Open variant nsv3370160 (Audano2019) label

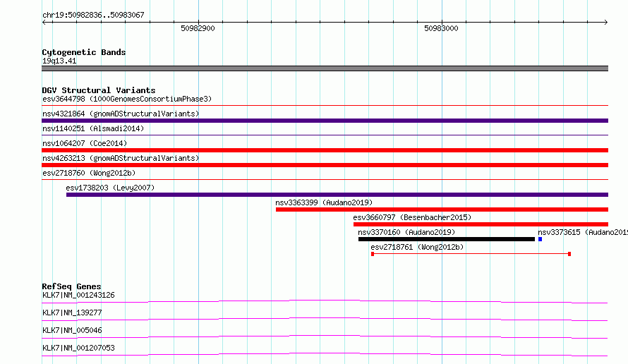pyautogui.click(x=406, y=232)
